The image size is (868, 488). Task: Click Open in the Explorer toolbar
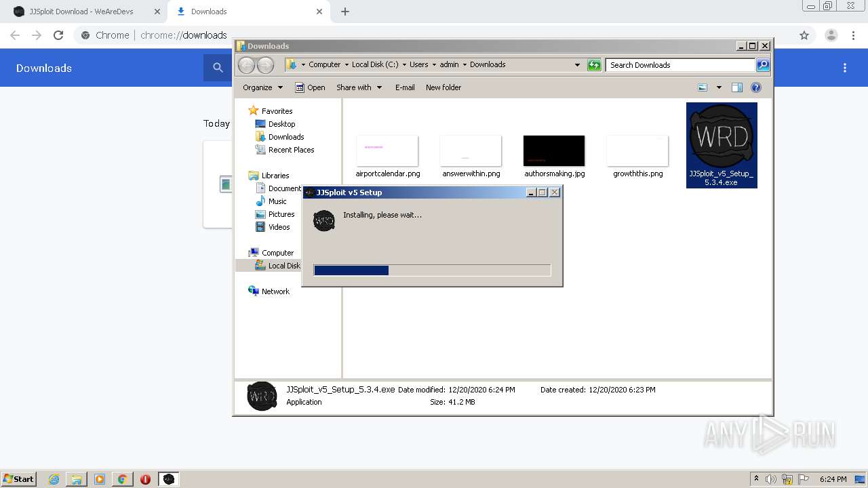click(x=311, y=87)
